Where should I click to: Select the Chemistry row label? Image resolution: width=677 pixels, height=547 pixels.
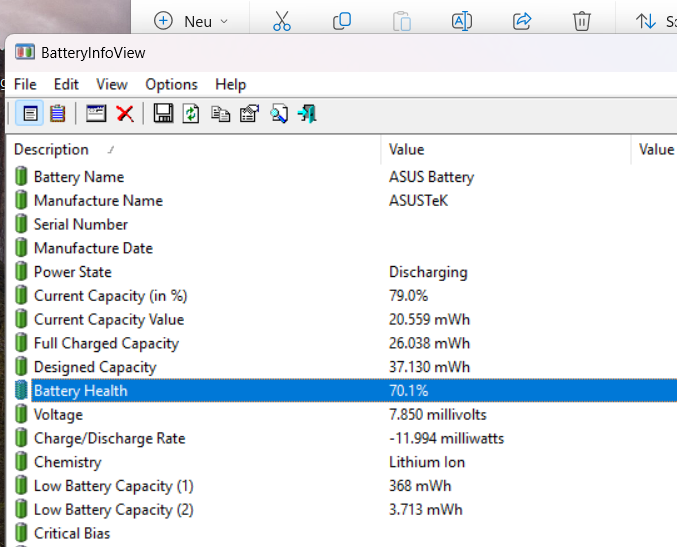click(x=67, y=462)
